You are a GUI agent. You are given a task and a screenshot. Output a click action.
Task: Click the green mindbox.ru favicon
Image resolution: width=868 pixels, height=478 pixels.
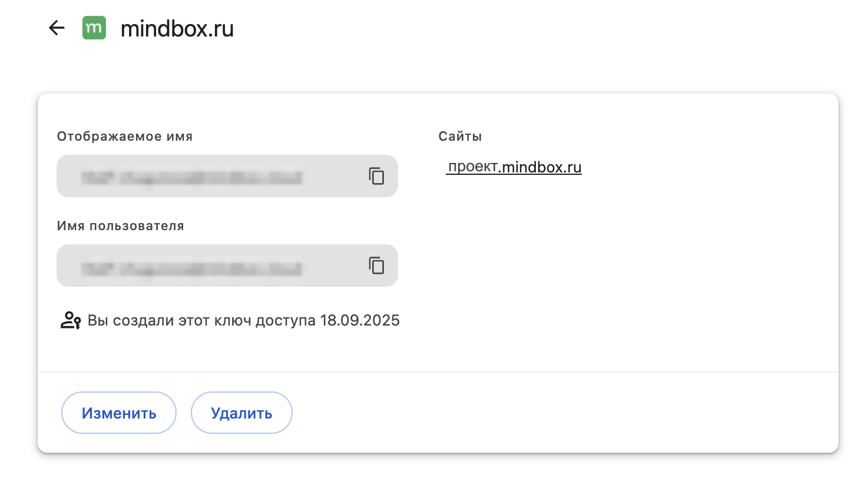(93, 28)
